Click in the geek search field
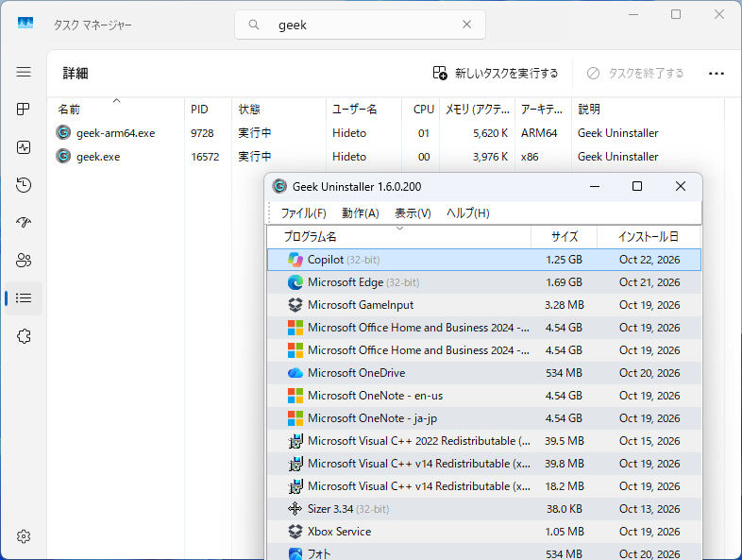This screenshot has width=742, height=560. [x=360, y=25]
